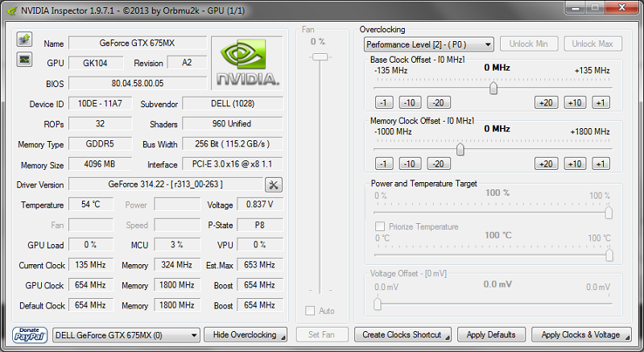This screenshot has width=644, height=352.
Task: Click the Unlock Max button
Action: point(592,43)
